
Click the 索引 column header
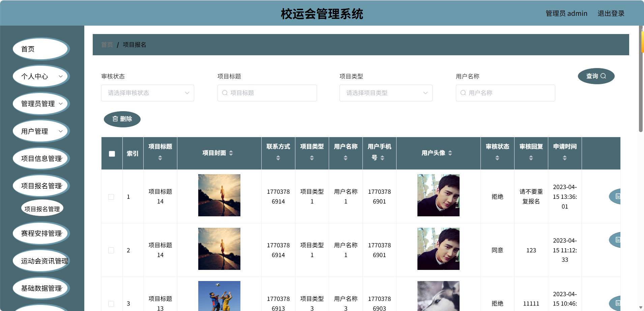click(133, 154)
